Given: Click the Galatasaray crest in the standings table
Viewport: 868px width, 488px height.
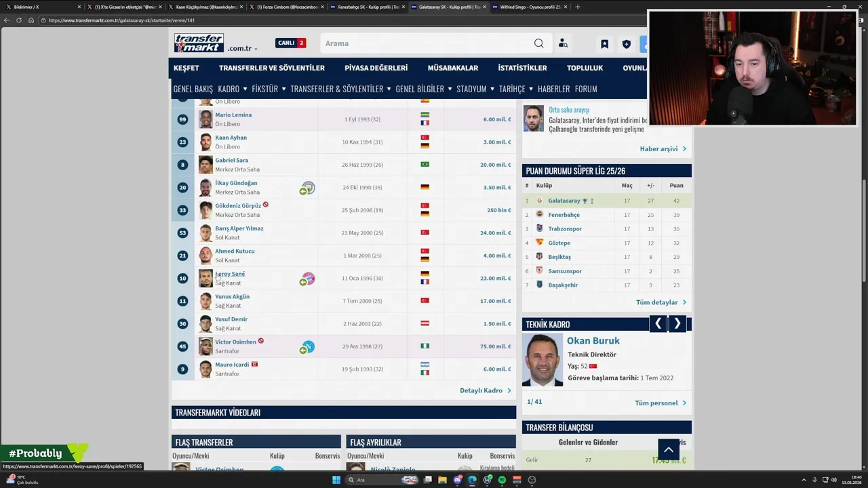Looking at the screenshot, I should (x=540, y=201).
